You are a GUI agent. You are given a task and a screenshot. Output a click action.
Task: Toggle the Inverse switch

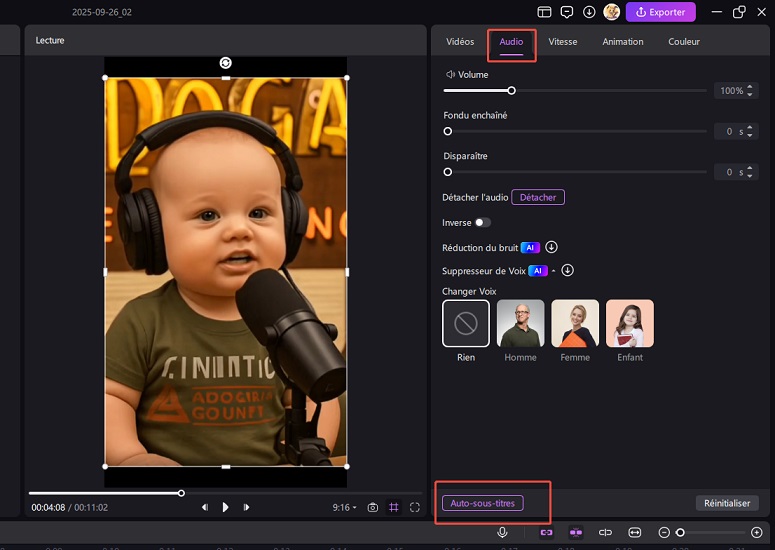pos(483,222)
